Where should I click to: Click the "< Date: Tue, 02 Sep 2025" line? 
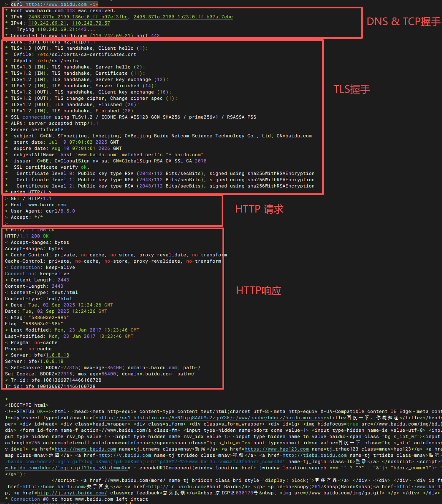point(59,305)
